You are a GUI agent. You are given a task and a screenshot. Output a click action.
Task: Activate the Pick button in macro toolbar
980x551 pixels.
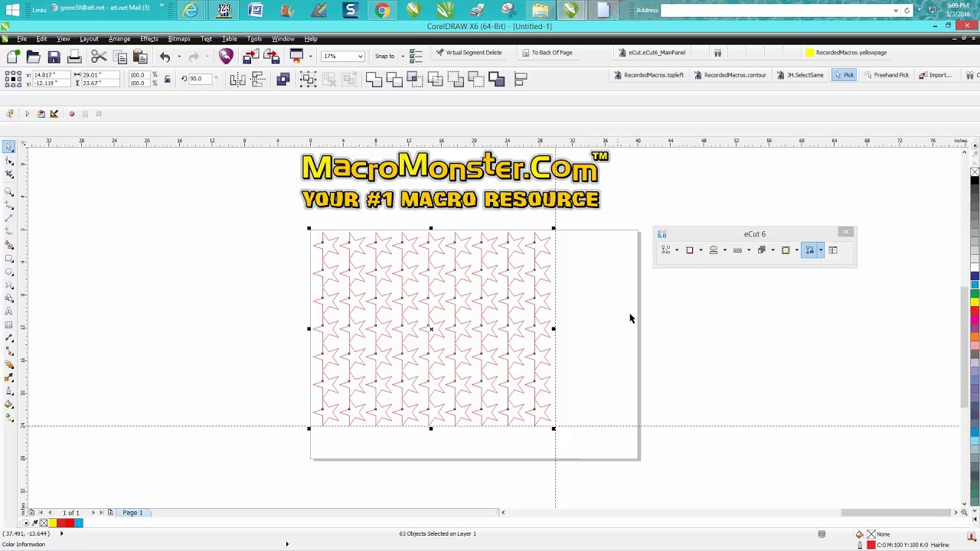(844, 75)
